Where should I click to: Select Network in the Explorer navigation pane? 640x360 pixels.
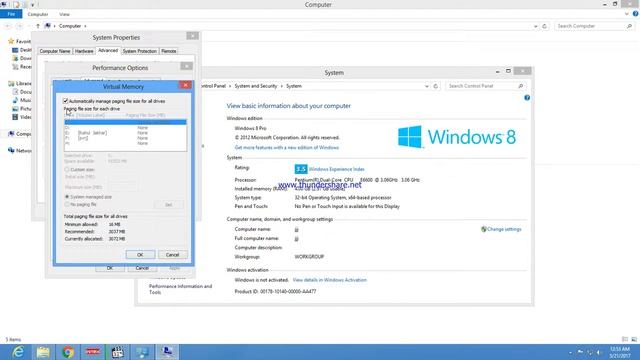[x=20, y=151]
